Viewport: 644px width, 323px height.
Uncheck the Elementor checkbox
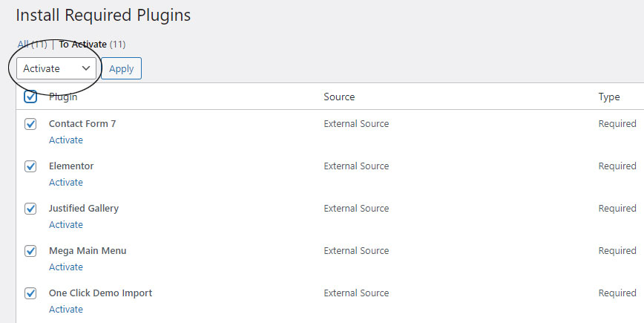point(30,166)
